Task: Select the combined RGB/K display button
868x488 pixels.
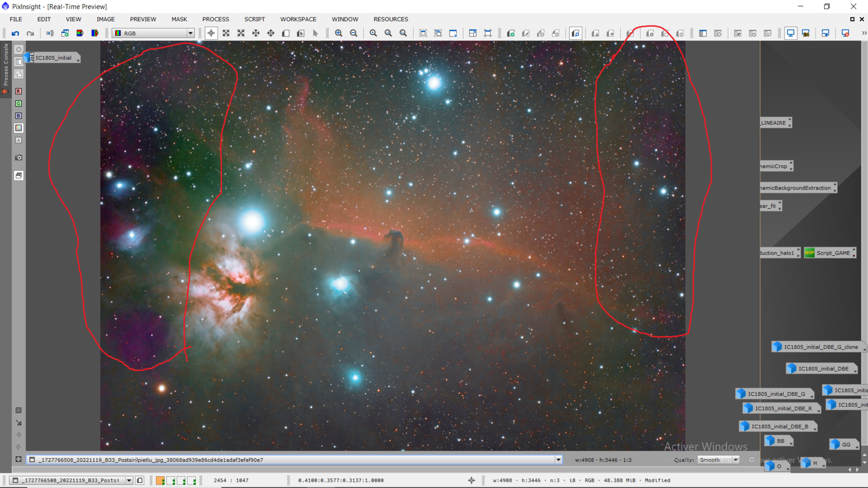Action: click(19, 128)
